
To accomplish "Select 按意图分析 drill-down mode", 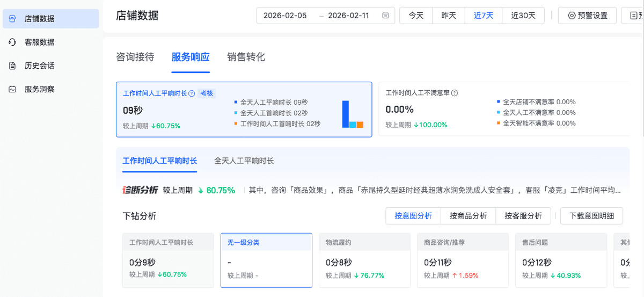I will [413, 216].
